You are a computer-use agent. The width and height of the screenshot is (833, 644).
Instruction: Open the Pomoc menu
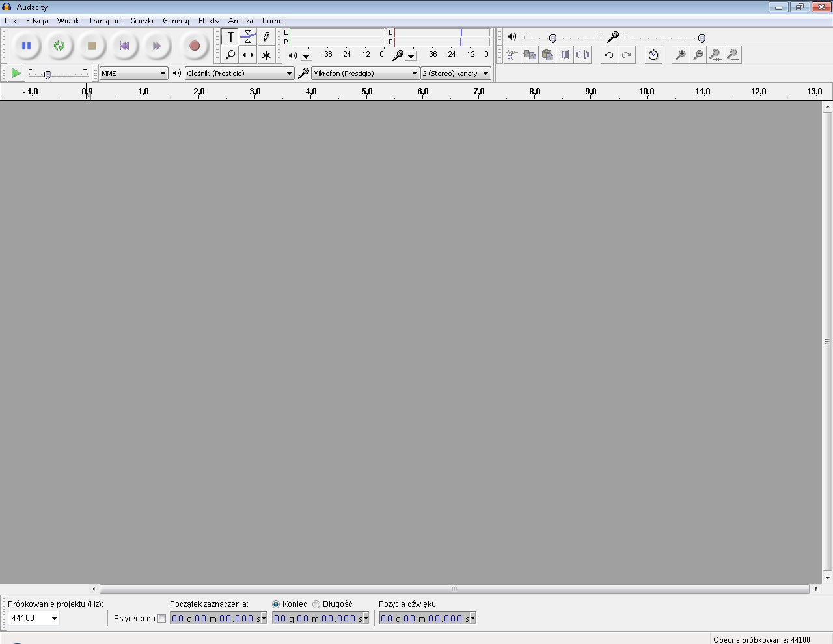click(x=275, y=21)
